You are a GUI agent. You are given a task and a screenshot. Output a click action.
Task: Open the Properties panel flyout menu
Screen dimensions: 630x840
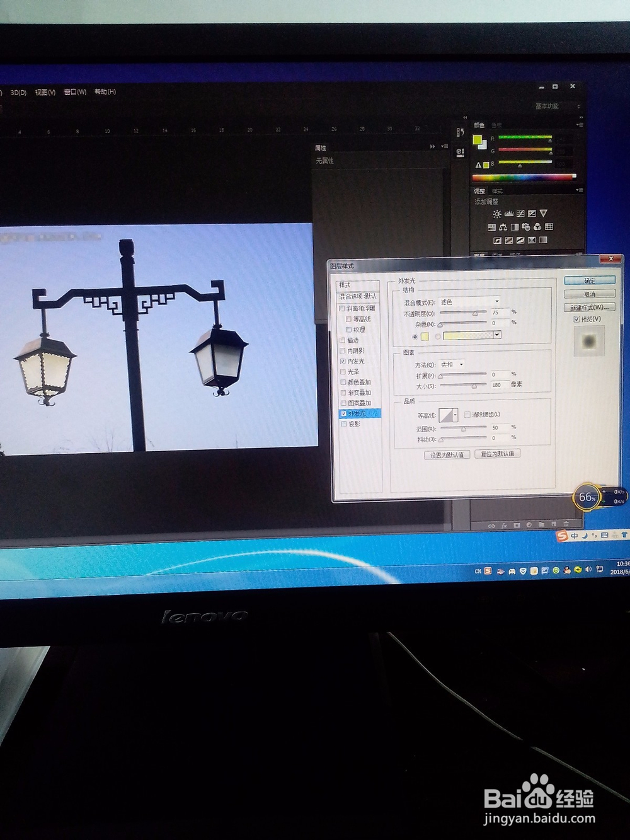point(444,146)
